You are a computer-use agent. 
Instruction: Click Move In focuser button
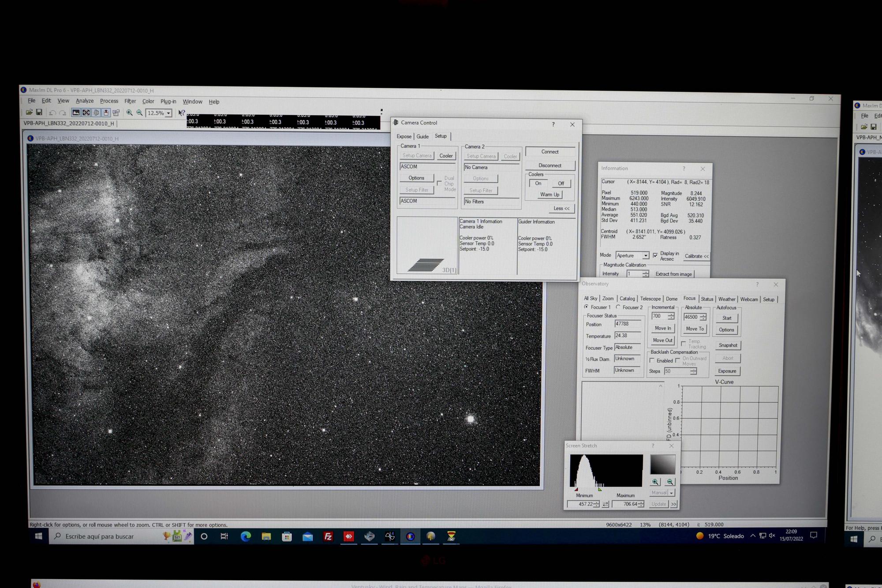663,328
